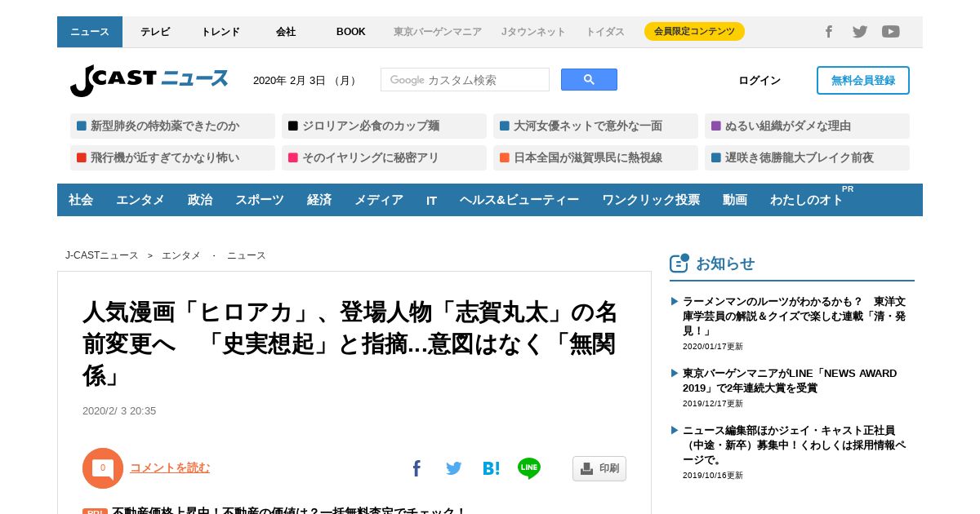980x514 pixels.
Task: Open 東京バーゲンマニア link
Action: click(x=438, y=32)
